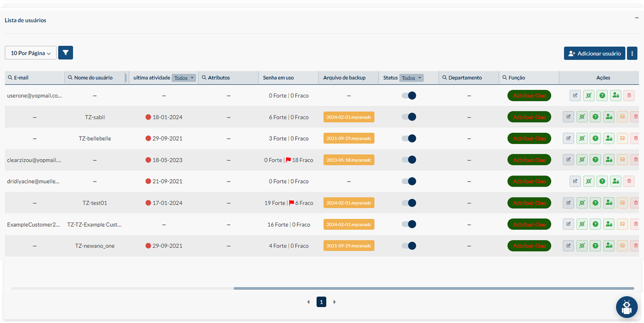The width and height of the screenshot is (644, 323).
Task: Click the TZ-TZ-Example Cust... user name
Action: click(x=94, y=224)
